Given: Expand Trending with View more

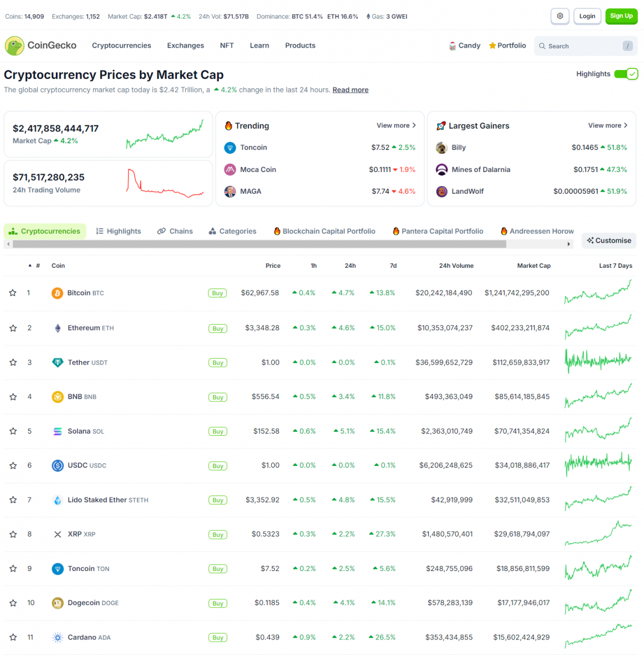Looking at the screenshot, I should point(396,126).
